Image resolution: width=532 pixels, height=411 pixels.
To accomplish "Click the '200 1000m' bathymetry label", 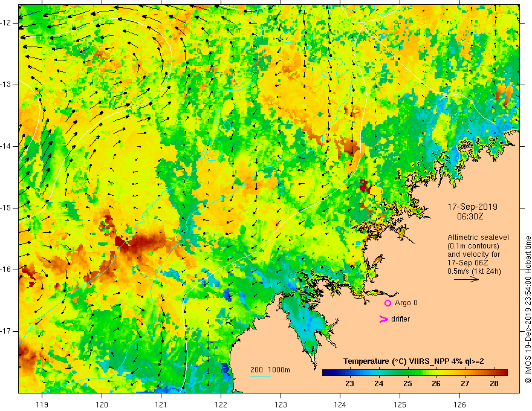I will [x=270, y=370].
